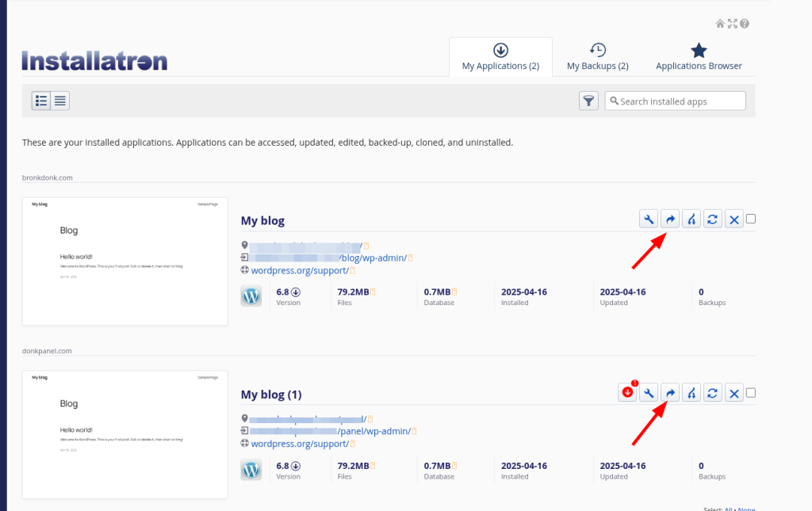This screenshot has width=812, height=511.
Task: Open the filter funnel button
Action: pyautogui.click(x=589, y=101)
